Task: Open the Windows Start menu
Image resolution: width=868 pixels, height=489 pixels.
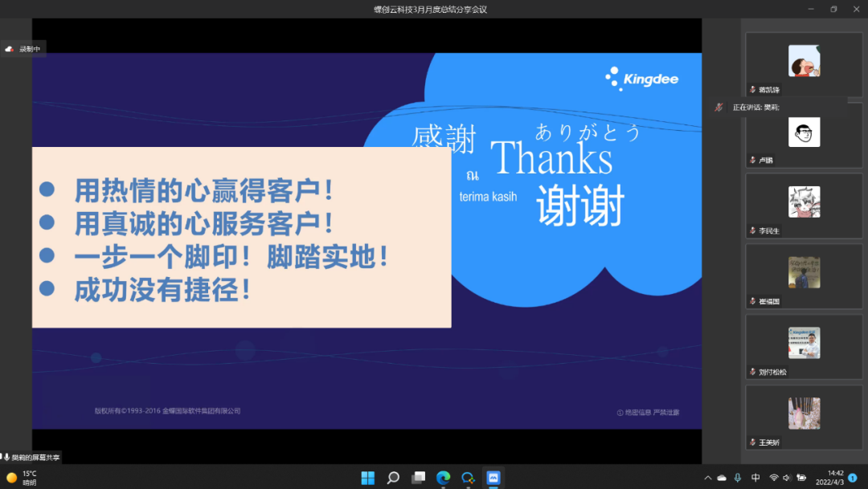Action: 367,478
